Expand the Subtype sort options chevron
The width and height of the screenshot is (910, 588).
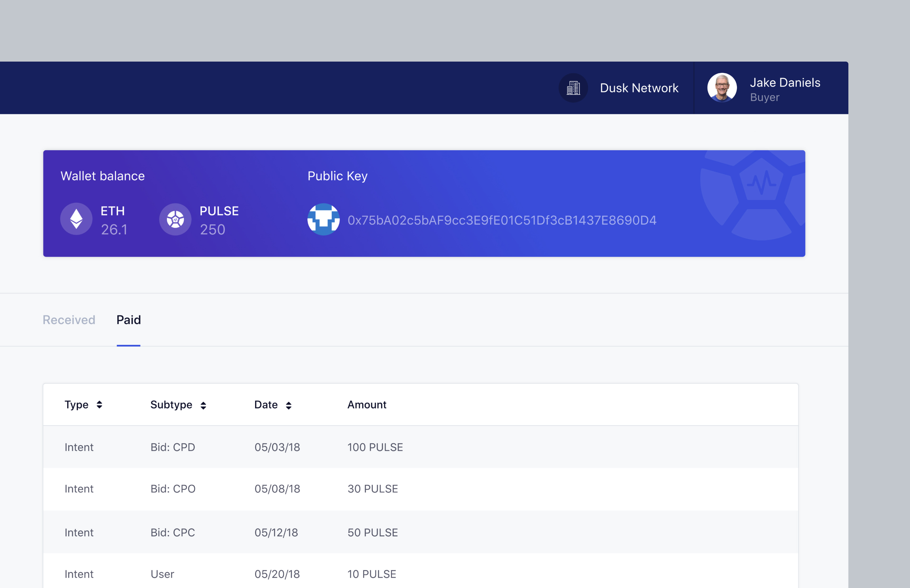click(203, 405)
